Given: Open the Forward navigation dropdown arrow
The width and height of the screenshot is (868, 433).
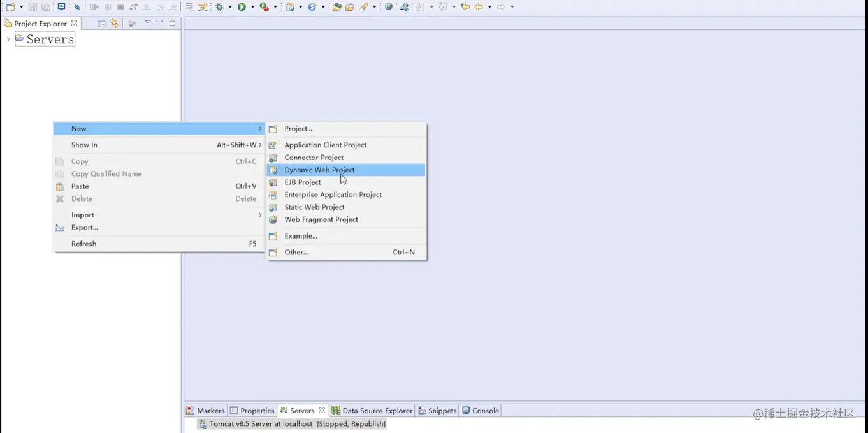Looking at the screenshot, I should click(512, 7).
